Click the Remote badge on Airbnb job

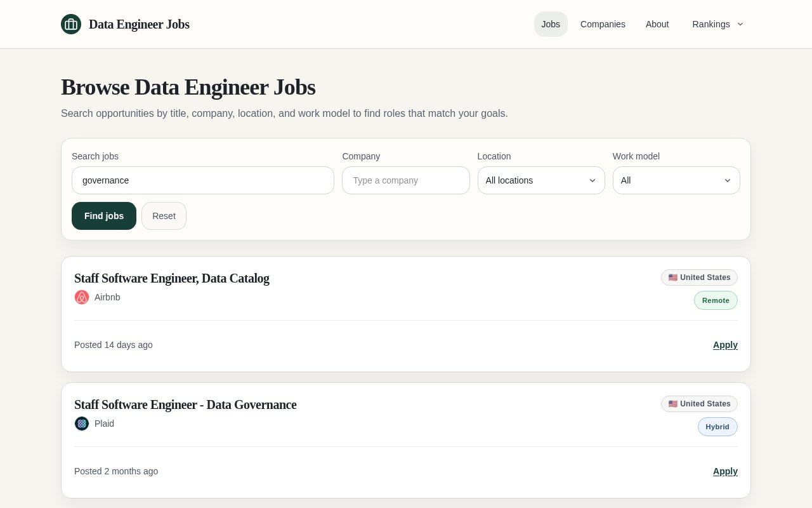pyautogui.click(x=716, y=300)
